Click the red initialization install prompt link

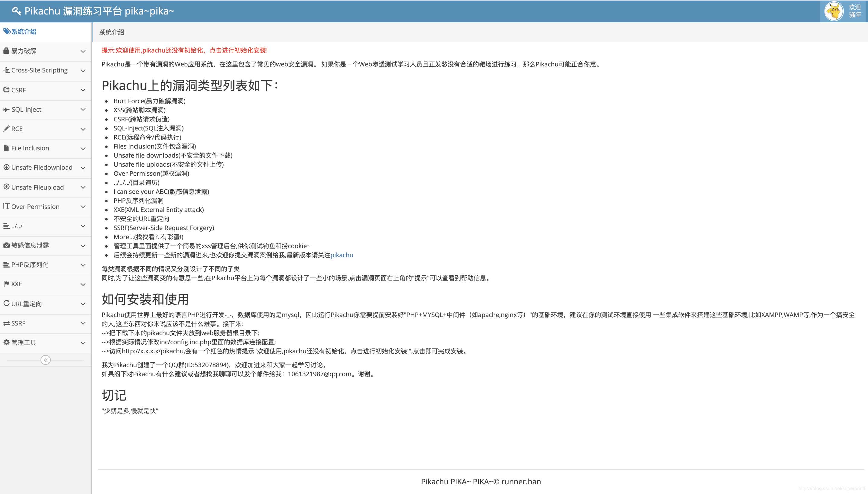[184, 50]
